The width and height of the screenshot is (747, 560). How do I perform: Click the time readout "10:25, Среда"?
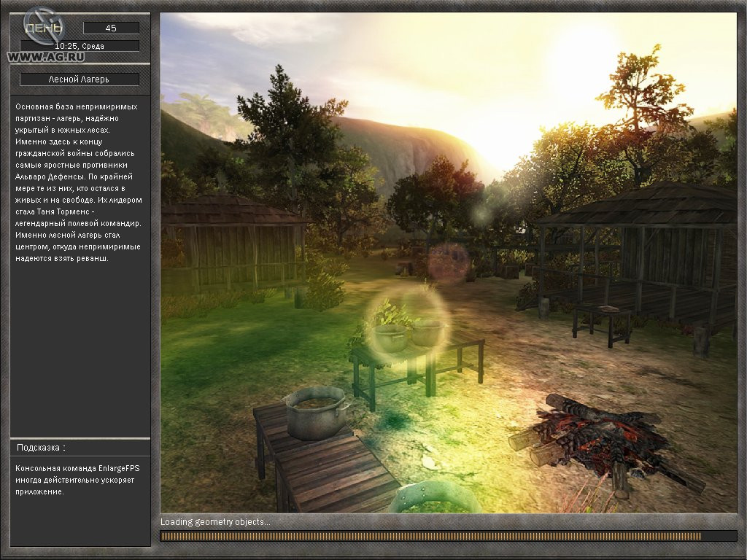point(80,46)
